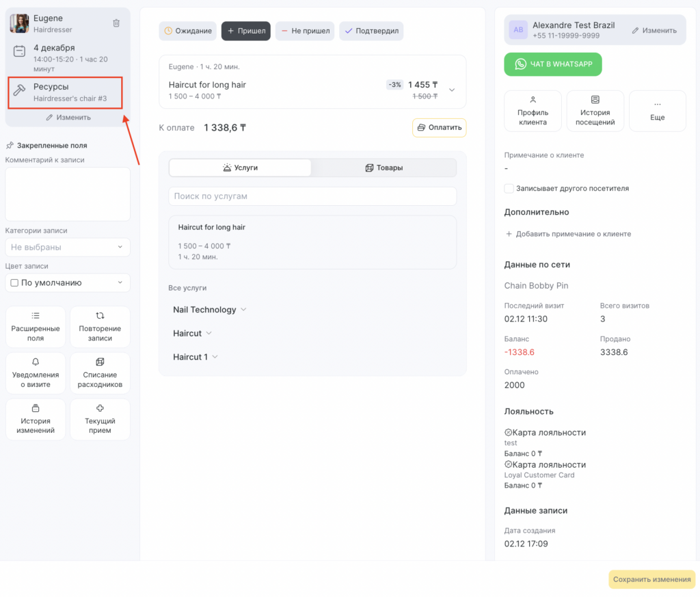
Task: Expand the Haircut for long hair price details
Action: coord(451,90)
